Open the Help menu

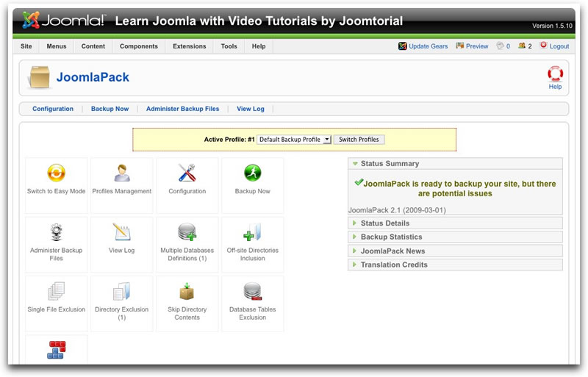tap(259, 46)
